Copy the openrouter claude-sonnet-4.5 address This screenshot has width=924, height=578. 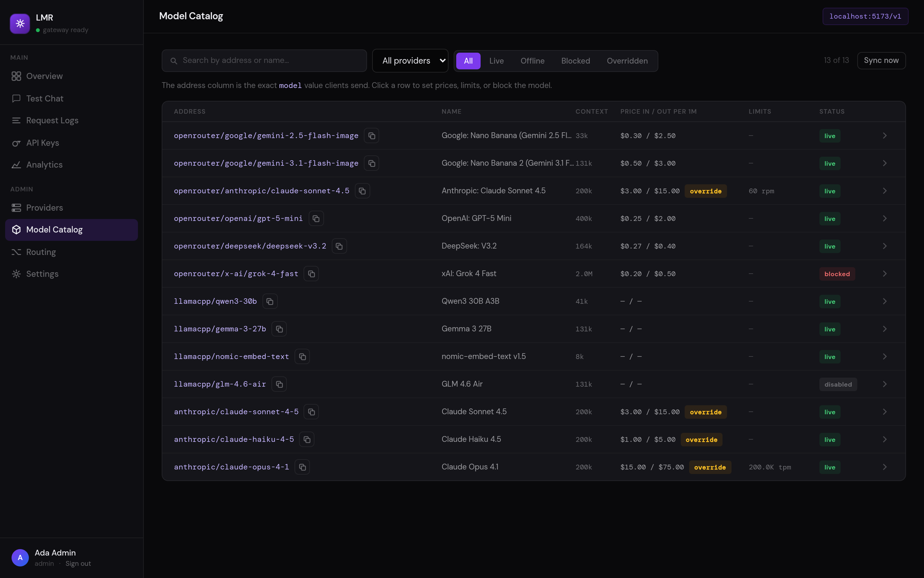click(x=362, y=191)
